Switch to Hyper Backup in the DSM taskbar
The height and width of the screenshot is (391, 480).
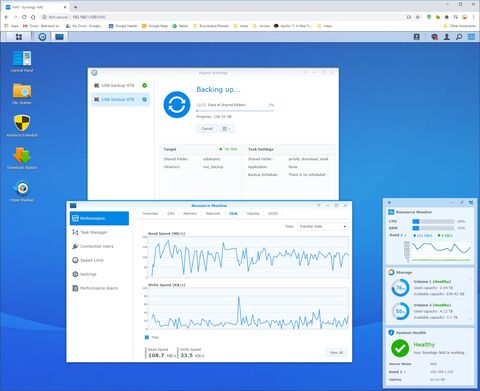click(x=42, y=37)
